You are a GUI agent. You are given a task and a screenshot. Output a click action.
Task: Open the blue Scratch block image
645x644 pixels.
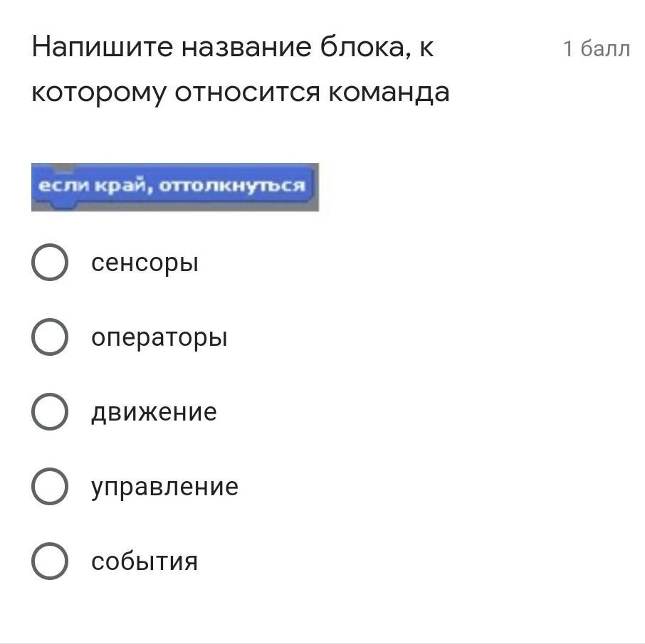(175, 187)
